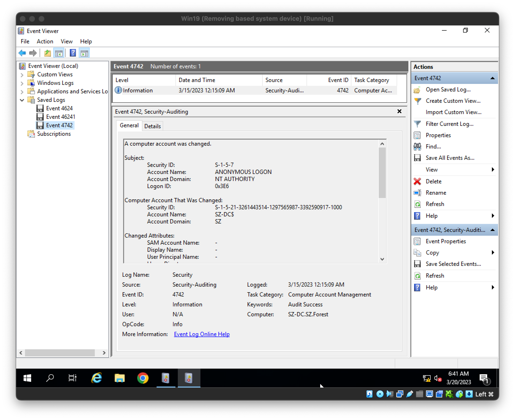Click description scroll up arrow

382,144
